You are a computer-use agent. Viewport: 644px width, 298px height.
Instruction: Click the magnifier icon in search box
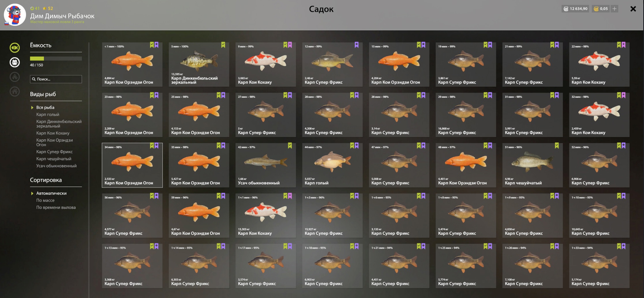[x=34, y=79]
